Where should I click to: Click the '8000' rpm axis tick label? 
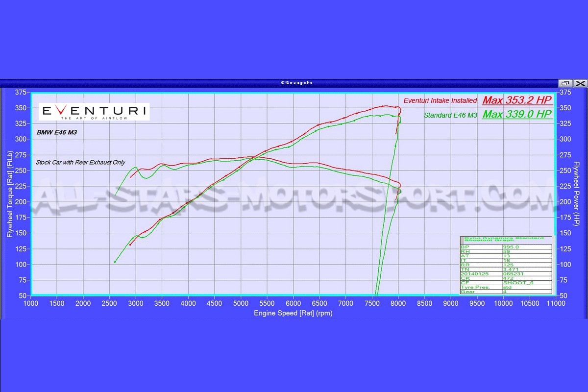(x=398, y=304)
